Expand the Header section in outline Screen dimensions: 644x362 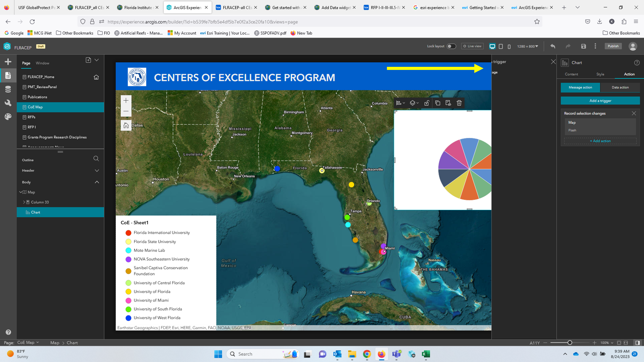97,170
